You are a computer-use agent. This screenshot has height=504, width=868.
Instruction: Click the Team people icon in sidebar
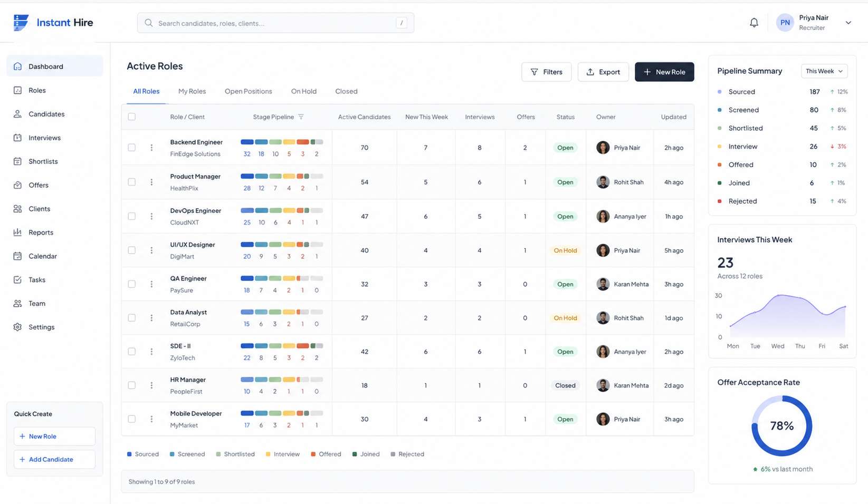[x=17, y=304]
